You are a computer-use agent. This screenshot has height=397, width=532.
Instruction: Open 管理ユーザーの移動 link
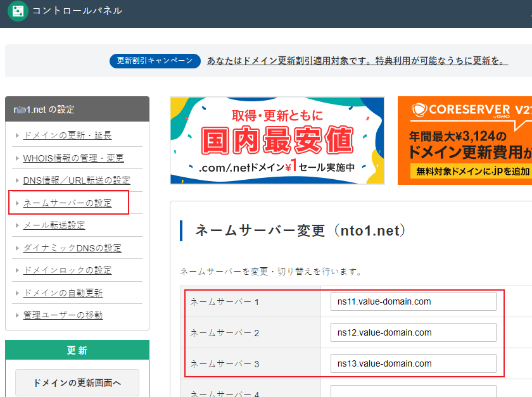[x=63, y=315]
